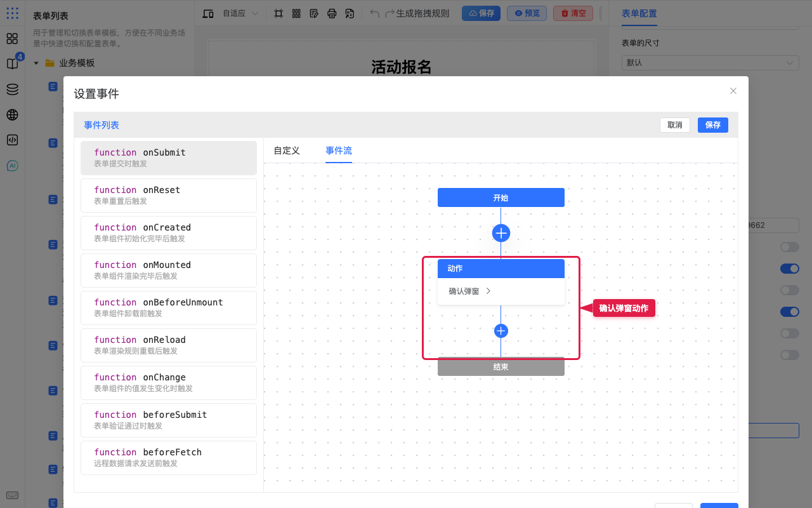Add a node below the 开始 block
Image resolution: width=812 pixels, height=508 pixels.
501,233
